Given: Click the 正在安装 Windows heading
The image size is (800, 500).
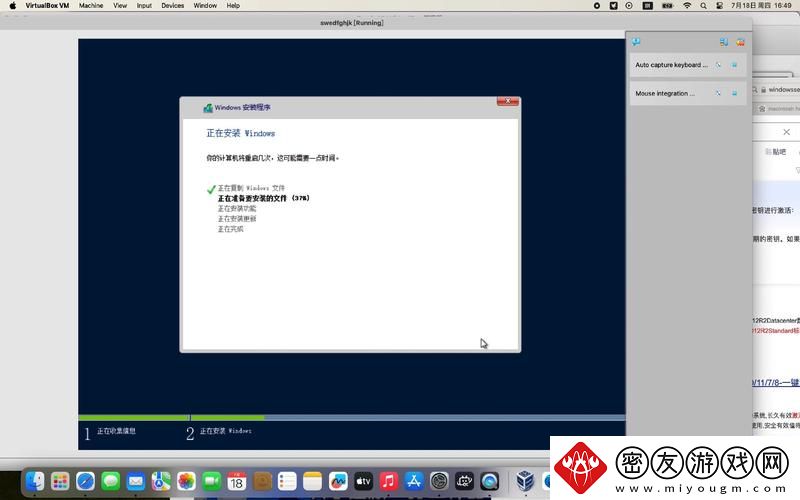Looking at the screenshot, I should (x=240, y=133).
